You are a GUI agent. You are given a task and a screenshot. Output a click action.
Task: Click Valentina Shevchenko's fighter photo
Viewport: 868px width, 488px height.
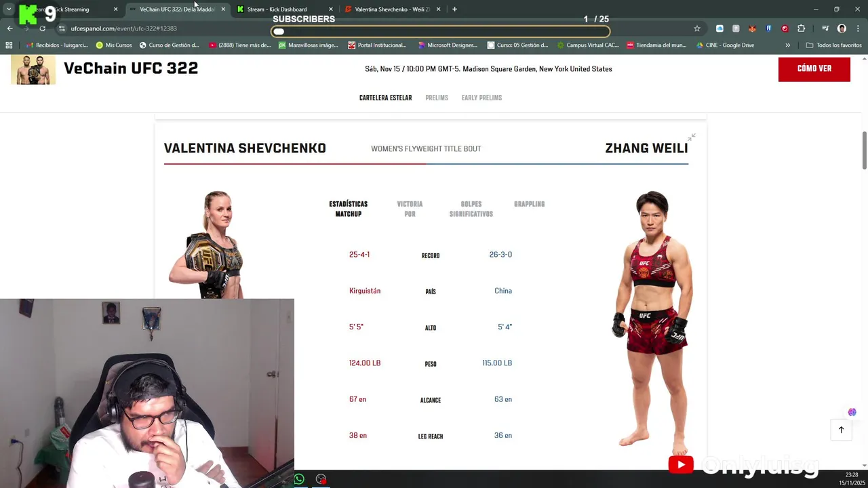click(208, 245)
